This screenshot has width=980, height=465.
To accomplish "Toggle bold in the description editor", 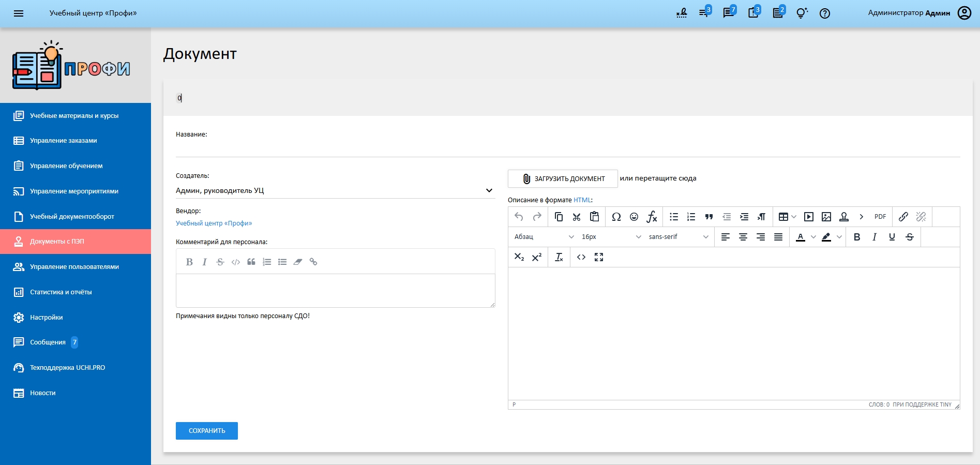I will [x=857, y=237].
